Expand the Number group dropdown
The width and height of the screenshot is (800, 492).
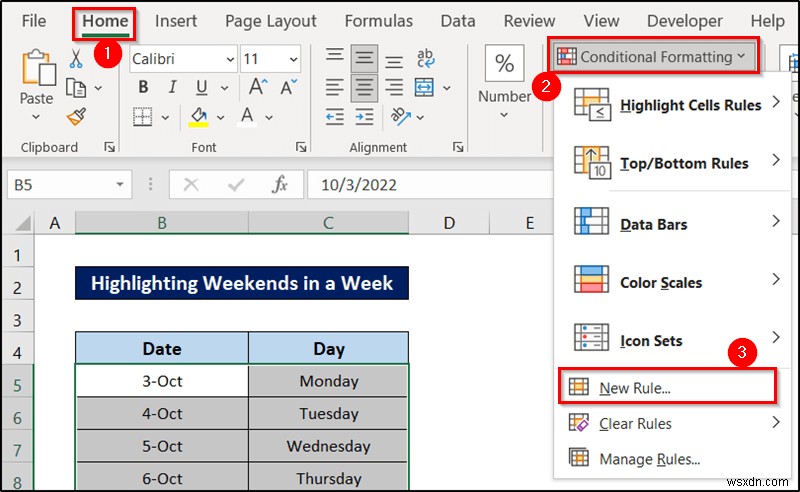click(504, 115)
